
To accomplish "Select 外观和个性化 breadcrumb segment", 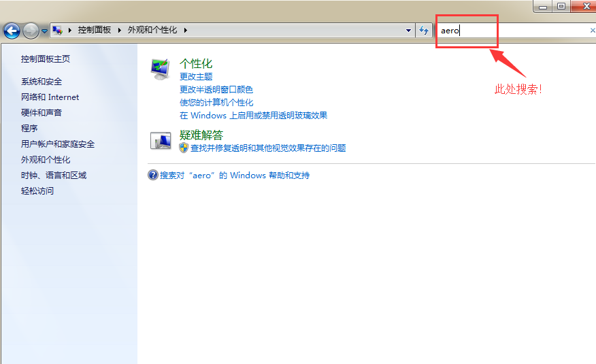I will coord(152,30).
